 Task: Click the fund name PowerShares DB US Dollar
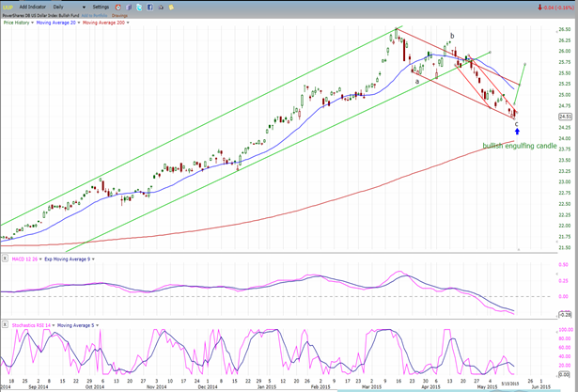point(41,16)
